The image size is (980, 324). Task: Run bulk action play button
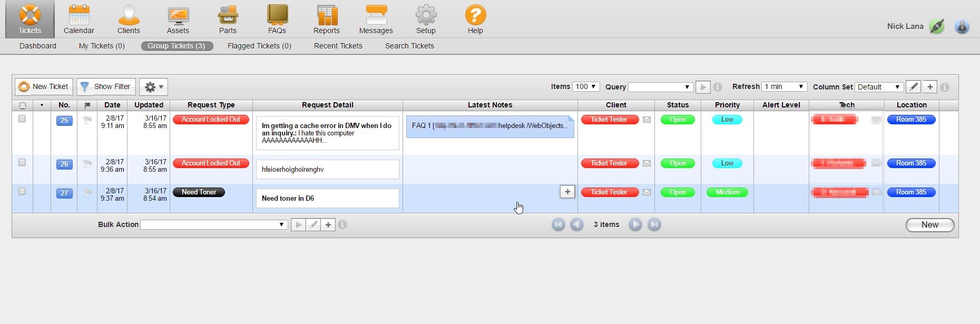coord(298,225)
